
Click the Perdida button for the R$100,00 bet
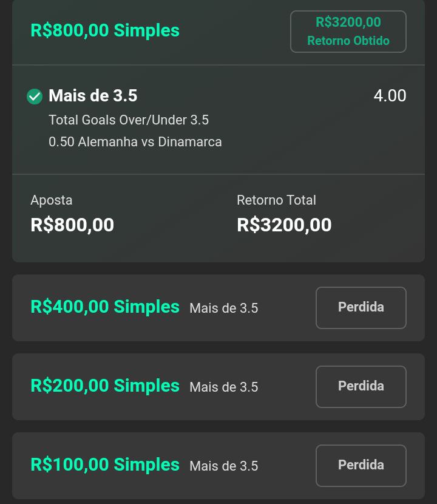pos(361,466)
